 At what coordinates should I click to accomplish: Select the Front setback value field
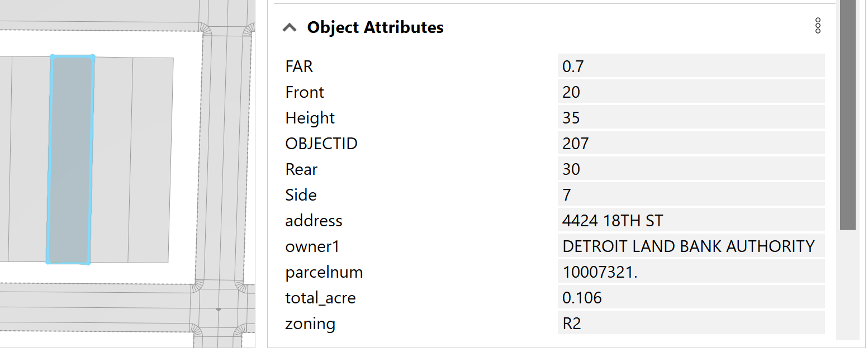690,92
